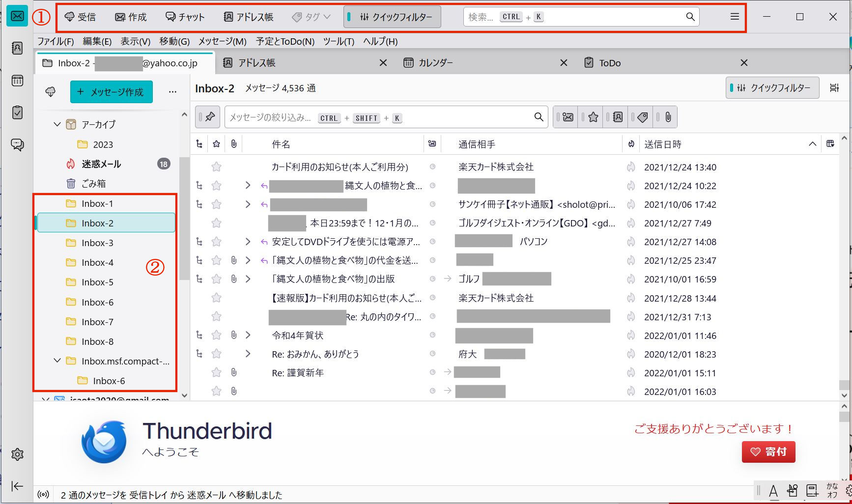Switch to the カレンダー tab

435,63
